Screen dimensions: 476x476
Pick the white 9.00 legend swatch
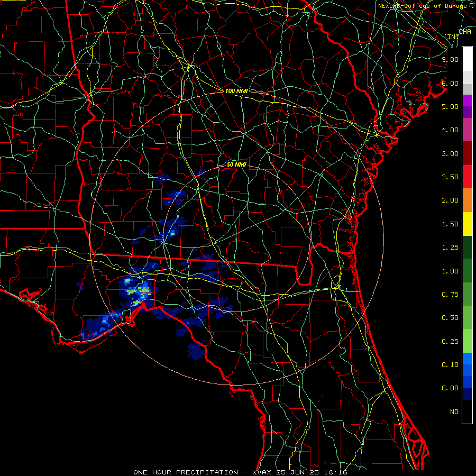[x=467, y=59]
